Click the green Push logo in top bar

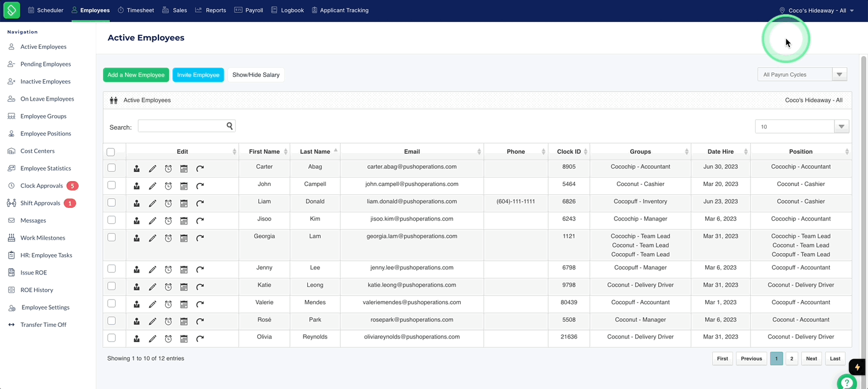[12, 10]
